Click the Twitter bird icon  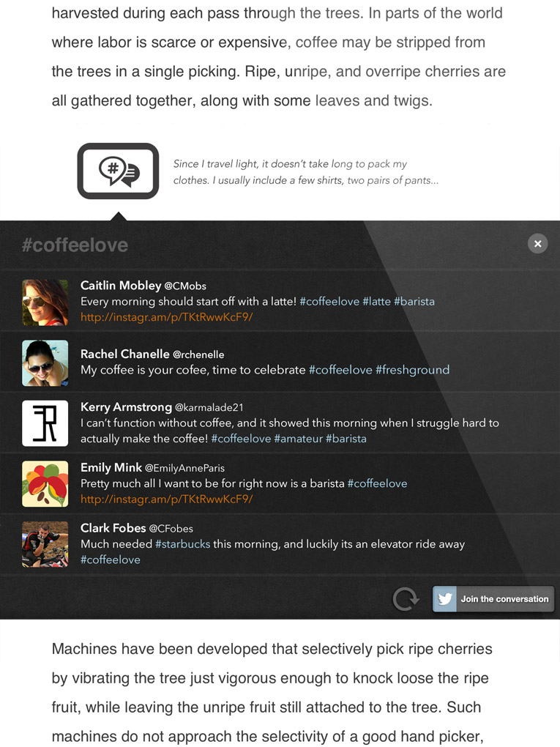pos(445,599)
